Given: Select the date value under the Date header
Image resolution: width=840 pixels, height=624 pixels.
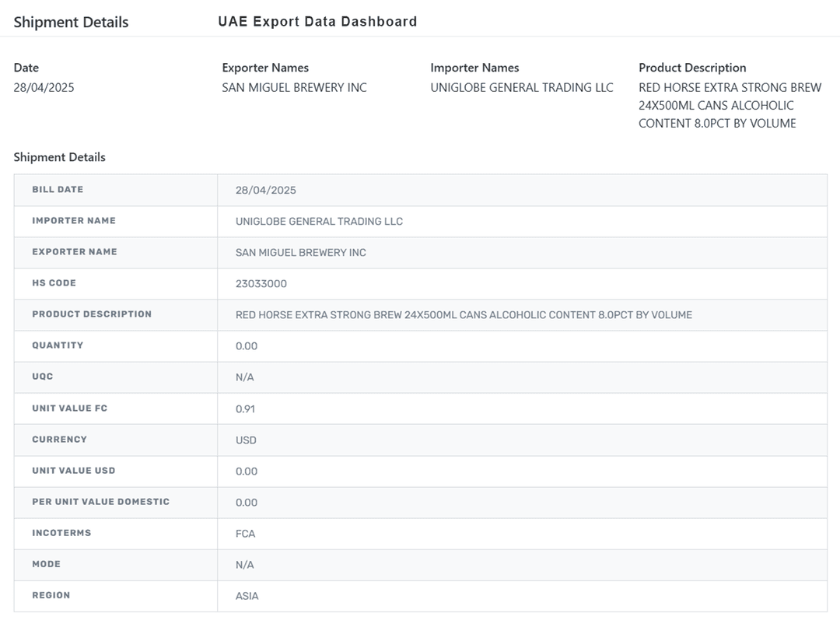Looking at the screenshot, I should point(44,87).
